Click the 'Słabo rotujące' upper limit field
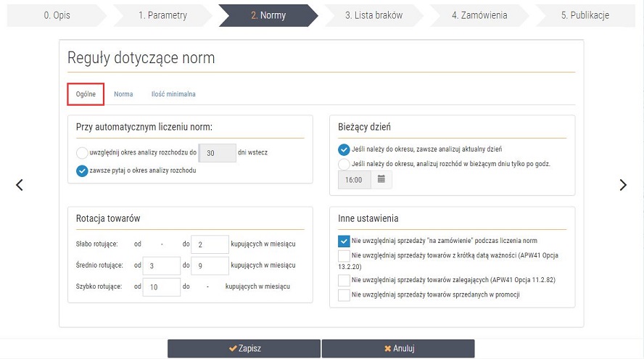644x359 pixels. pyautogui.click(x=210, y=244)
